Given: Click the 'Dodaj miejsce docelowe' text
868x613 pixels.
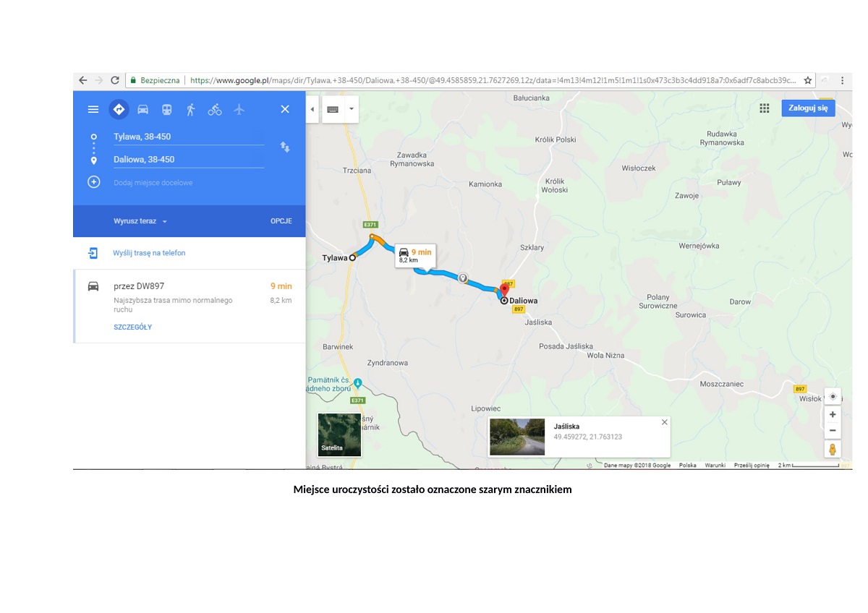Looking at the screenshot, I should (153, 183).
